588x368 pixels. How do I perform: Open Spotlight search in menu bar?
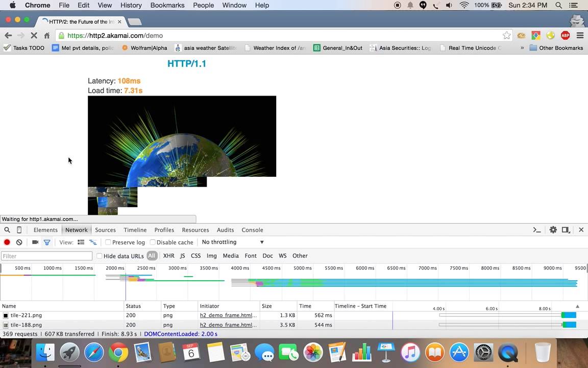pos(558,5)
